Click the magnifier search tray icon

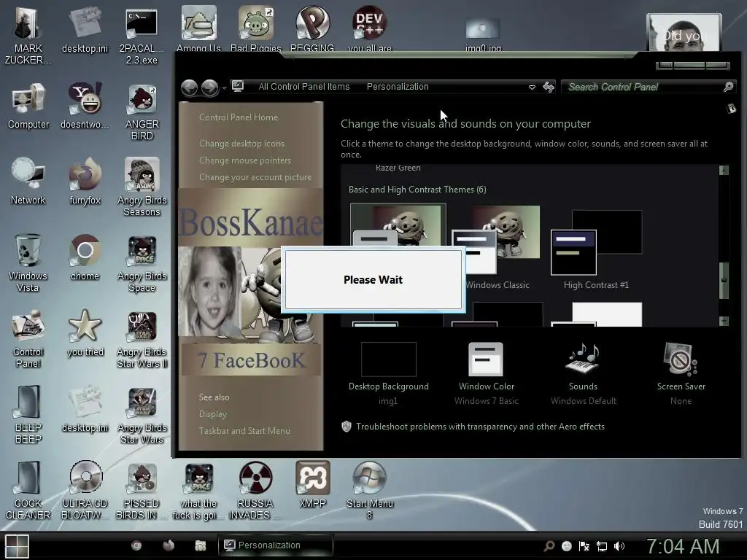click(549, 546)
